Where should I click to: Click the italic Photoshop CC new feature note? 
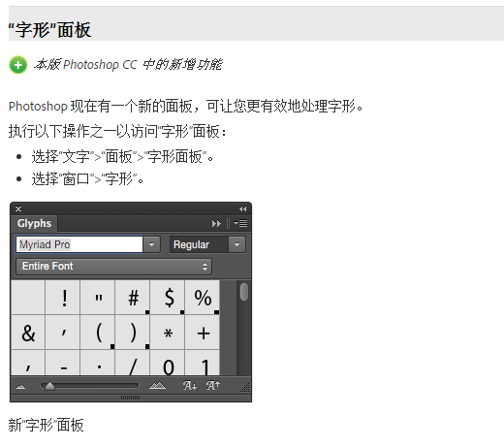128,64
